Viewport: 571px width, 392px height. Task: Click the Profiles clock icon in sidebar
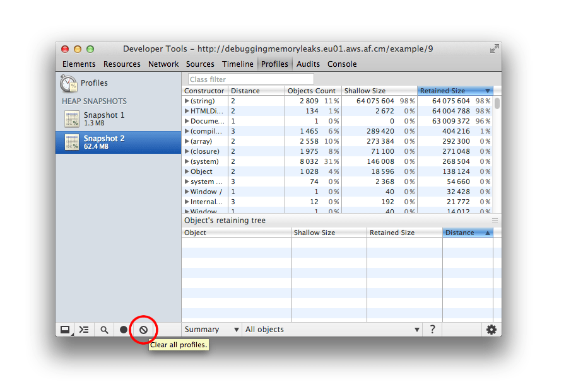(x=69, y=83)
